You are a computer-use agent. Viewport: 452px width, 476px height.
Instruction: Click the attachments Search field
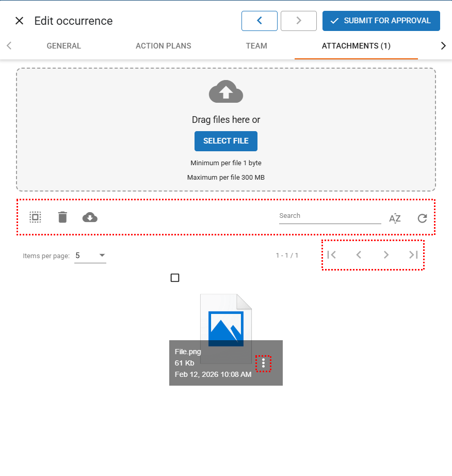(330, 216)
